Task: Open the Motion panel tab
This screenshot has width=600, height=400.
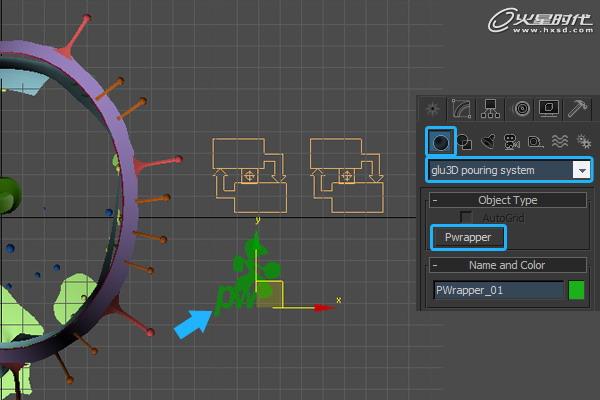Action: coord(522,109)
